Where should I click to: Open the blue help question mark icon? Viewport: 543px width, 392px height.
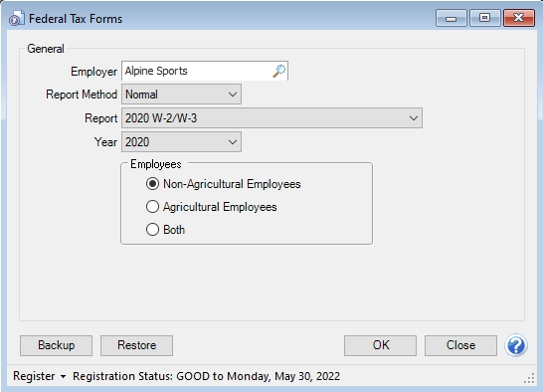pos(515,345)
